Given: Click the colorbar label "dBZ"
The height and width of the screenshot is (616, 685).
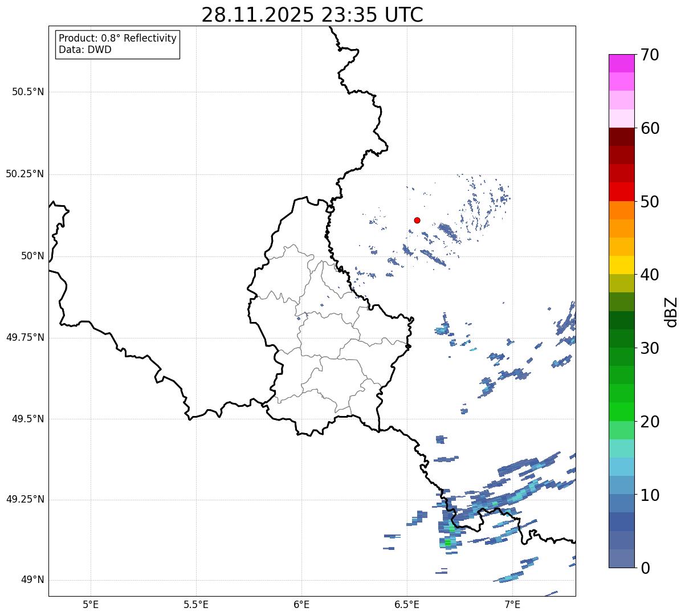Looking at the screenshot, I should pyautogui.click(x=671, y=312).
